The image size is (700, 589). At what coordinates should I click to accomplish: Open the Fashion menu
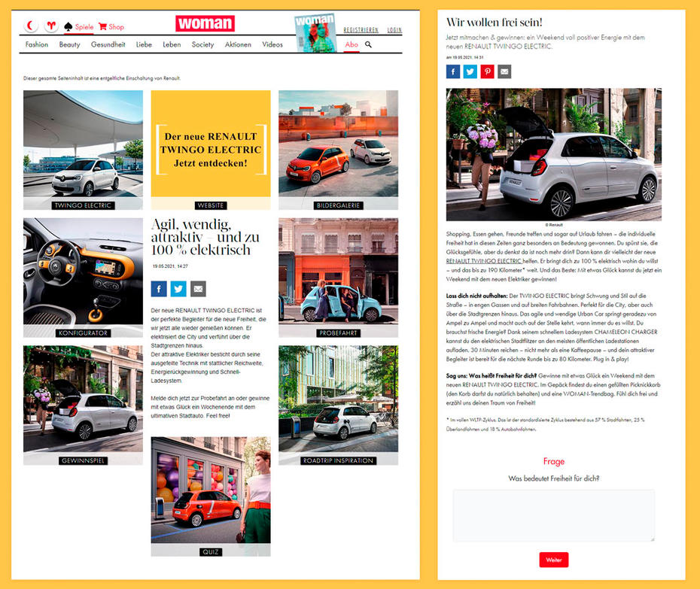37,44
